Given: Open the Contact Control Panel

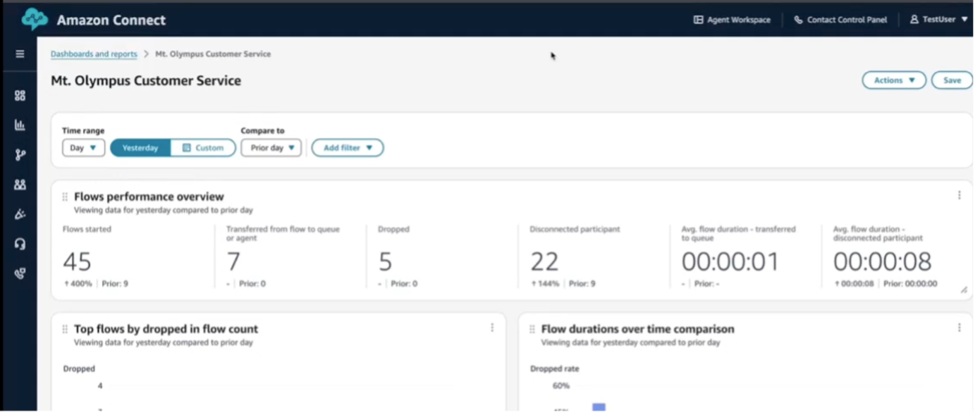Looking at the screenshot, I should pyautogui.click(x=840, y=20).
